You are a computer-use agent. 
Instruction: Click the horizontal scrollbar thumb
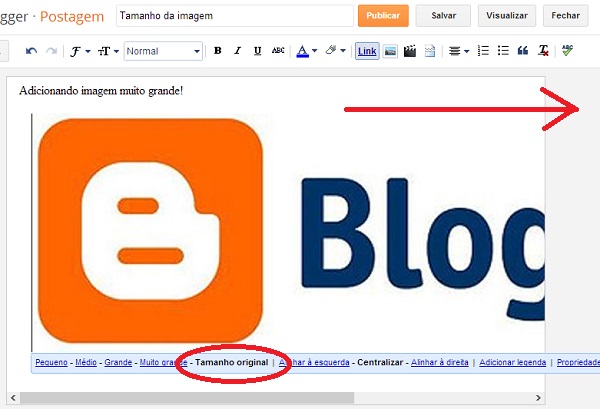point(187,398)
